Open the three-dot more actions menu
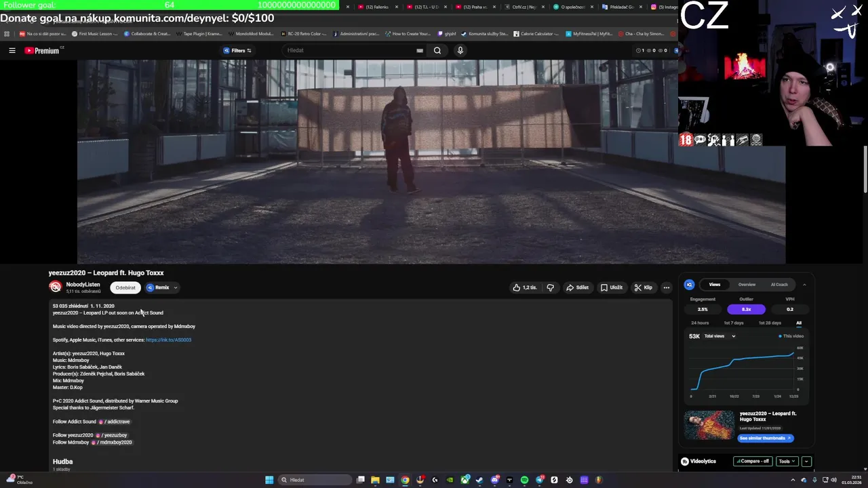 point(666,287)
